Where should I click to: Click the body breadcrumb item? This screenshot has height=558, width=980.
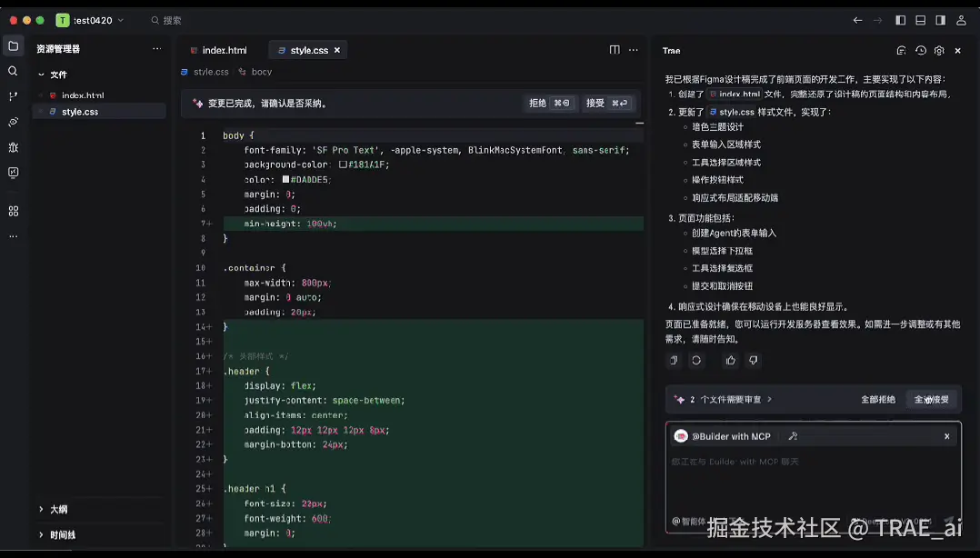point(261,72)
